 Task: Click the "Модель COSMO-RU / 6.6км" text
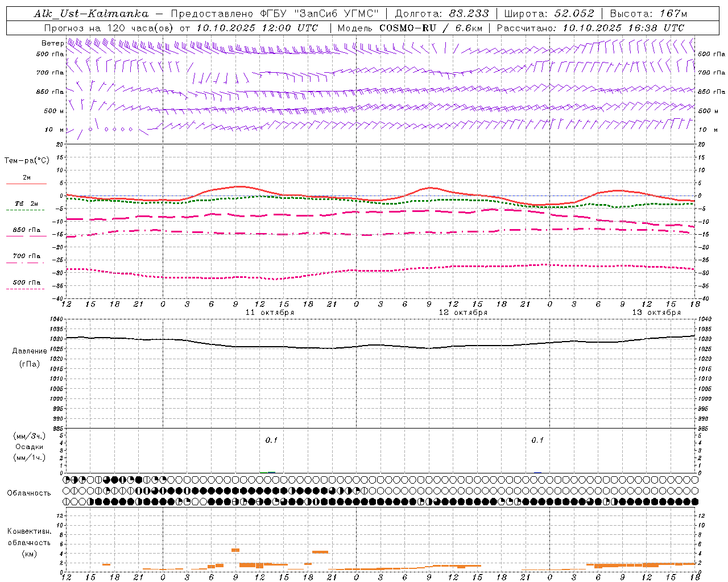[x=409, y=28]
